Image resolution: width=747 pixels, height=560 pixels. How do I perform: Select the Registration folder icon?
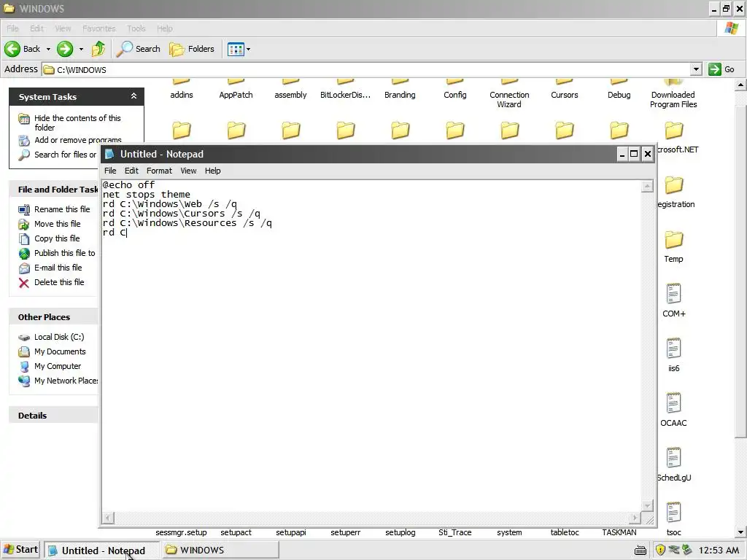click(673, 185)
